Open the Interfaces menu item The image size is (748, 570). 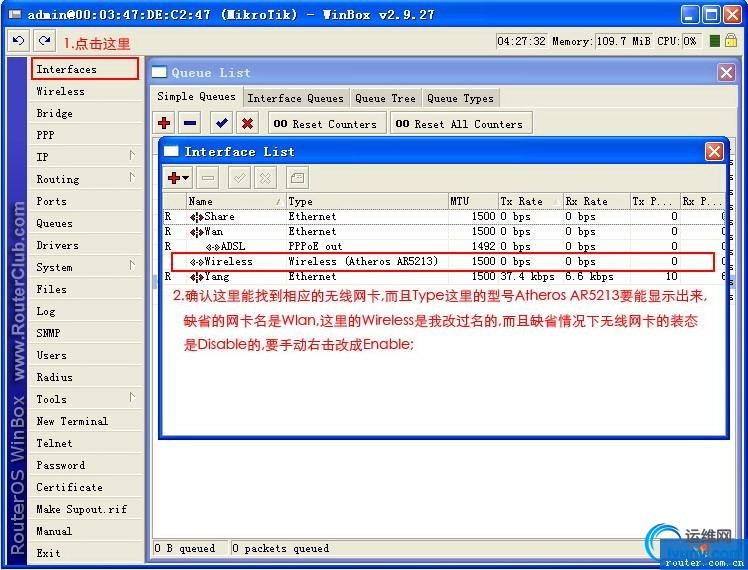(85, 69)
